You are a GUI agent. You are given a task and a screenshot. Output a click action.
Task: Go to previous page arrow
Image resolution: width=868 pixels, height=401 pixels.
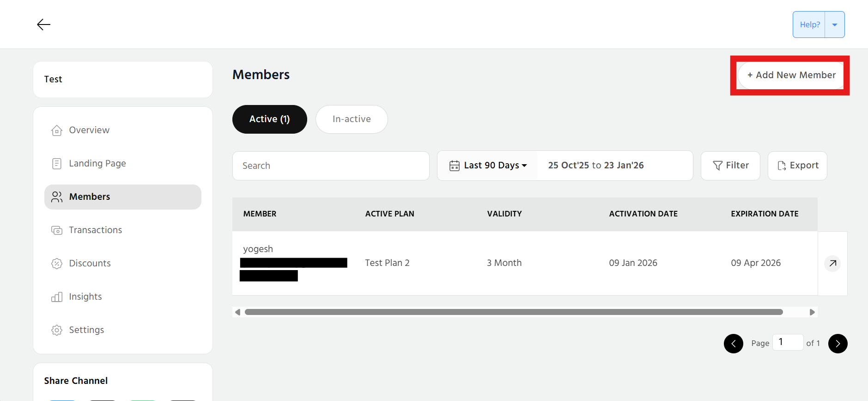[x=733, y=344]
